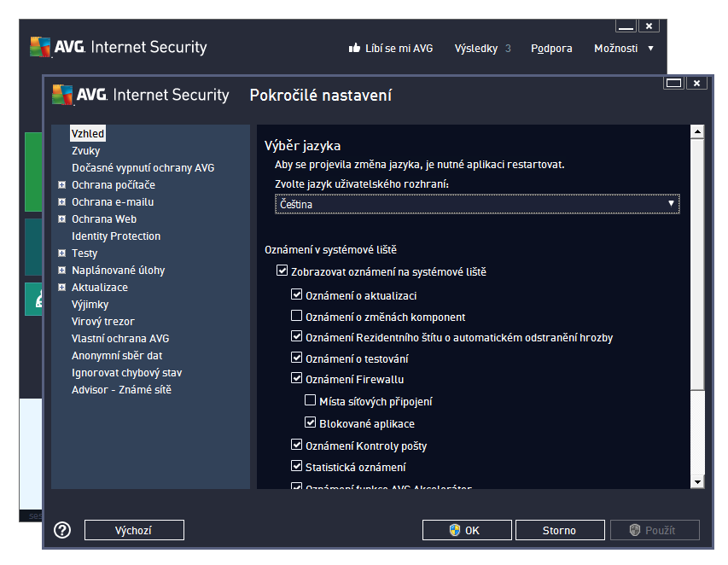The width and height of the screenshot is (728, 565).
Task: Open Virový trezor settings
Action: [x=103, y=321]
